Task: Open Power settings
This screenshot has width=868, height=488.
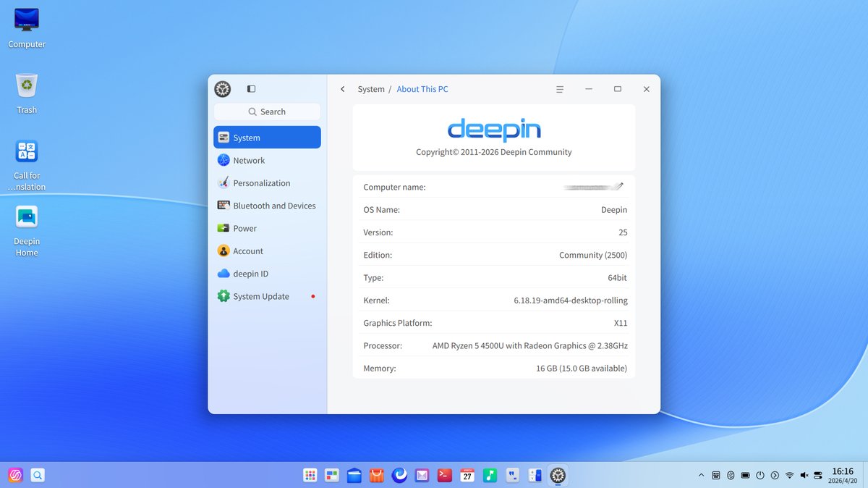Action: tap(267, 228)
